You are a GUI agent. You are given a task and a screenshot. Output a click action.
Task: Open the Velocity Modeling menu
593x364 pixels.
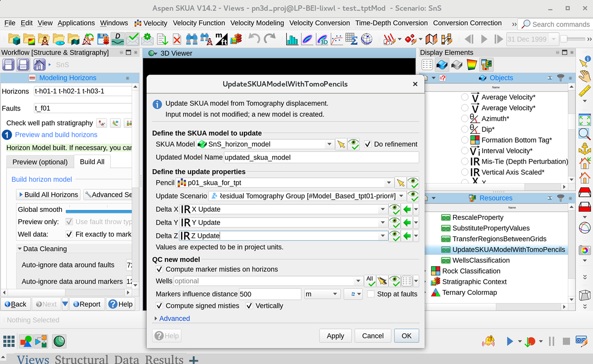pyautogui.click(x=257, y=23)
